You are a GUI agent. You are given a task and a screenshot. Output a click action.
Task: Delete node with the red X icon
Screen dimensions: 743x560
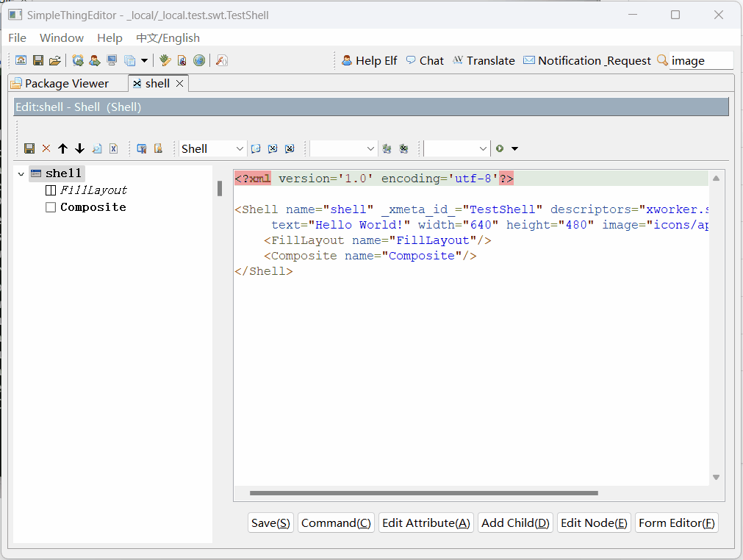point(46,148)
